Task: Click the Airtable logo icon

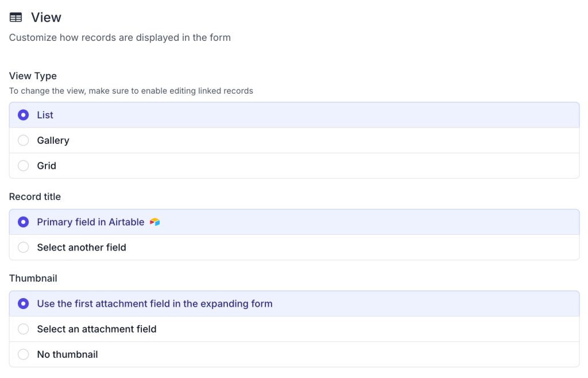Action: 154,222
